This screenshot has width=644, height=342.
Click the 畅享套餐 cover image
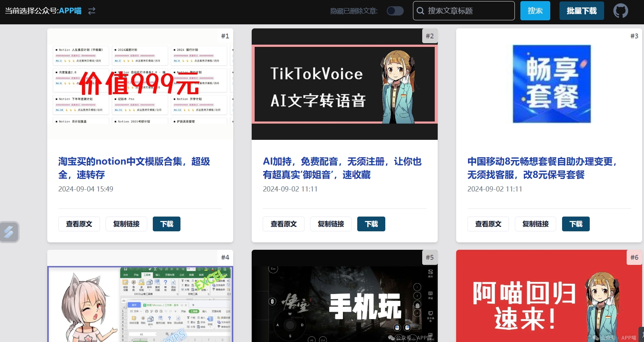pyautogui.click(x=551, y=84)
